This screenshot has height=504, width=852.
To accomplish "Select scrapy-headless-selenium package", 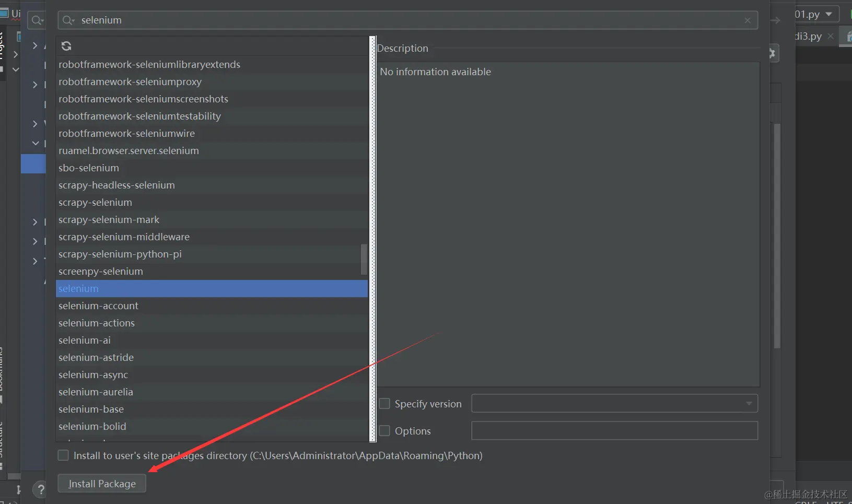I will pyautogui.click(x=212, y=185).
